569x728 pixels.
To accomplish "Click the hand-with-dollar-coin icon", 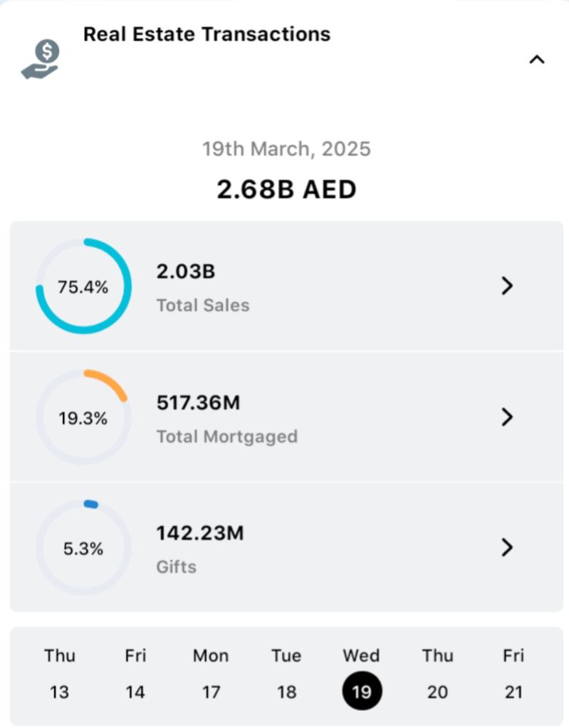I will (41, 60).
